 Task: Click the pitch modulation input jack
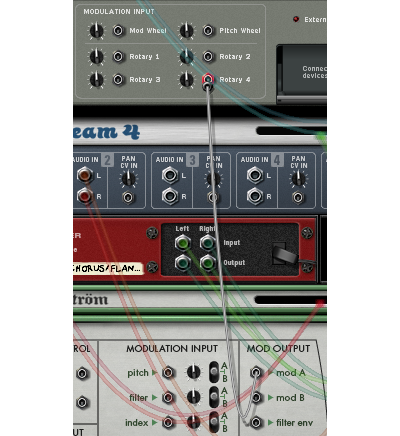coord(168,372)
